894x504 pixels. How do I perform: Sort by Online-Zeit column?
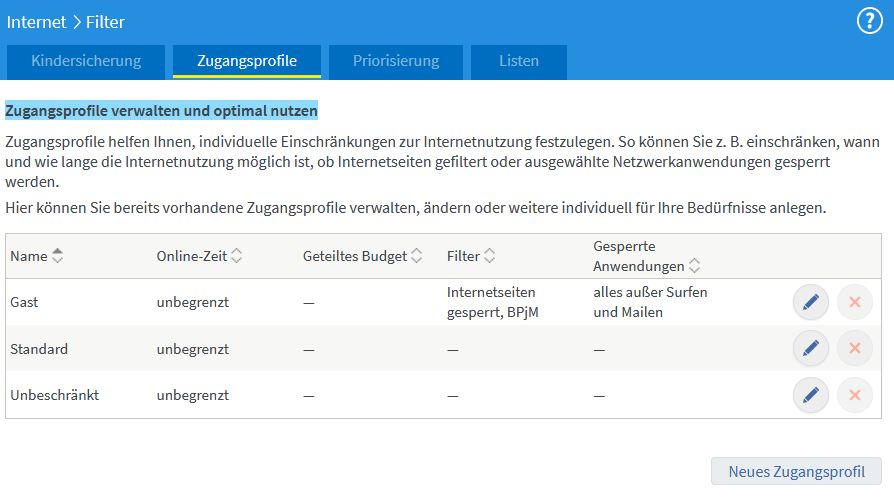point(236,256)
